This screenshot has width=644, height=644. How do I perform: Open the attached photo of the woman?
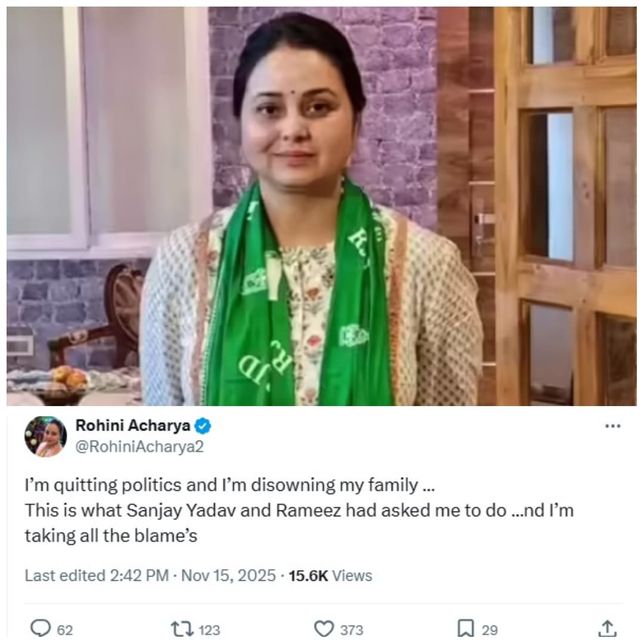click(322, 206)
